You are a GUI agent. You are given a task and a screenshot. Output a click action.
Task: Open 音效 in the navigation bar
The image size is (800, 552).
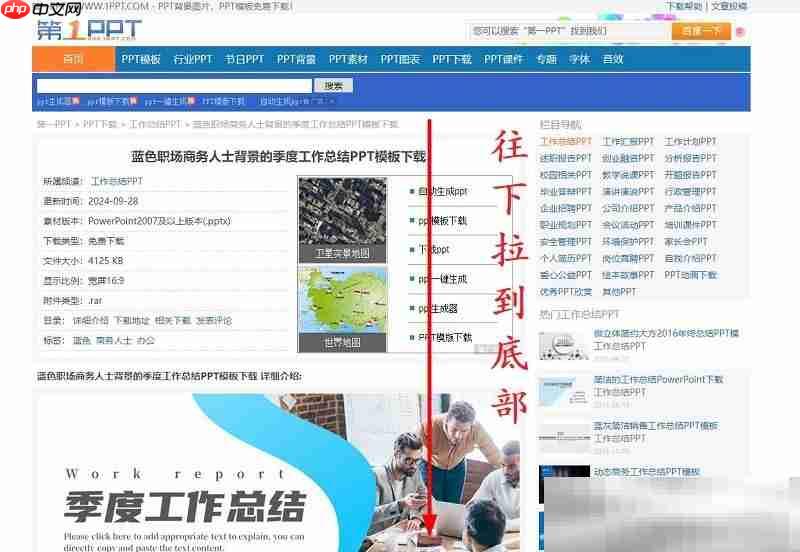click(613, 59)
